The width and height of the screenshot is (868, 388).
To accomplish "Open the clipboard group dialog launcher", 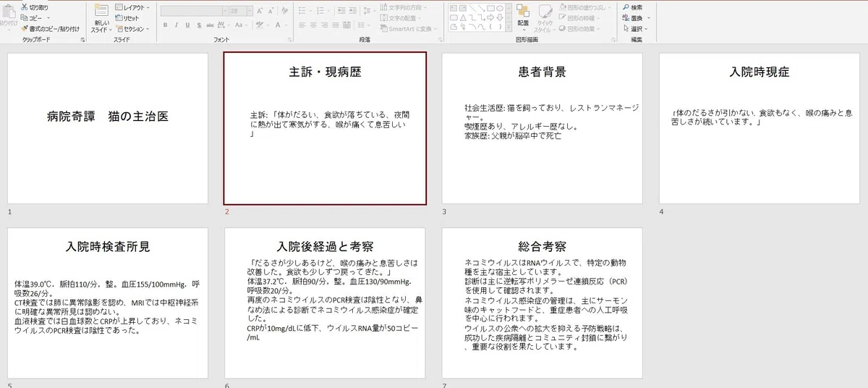I will (x=82, y=40).
